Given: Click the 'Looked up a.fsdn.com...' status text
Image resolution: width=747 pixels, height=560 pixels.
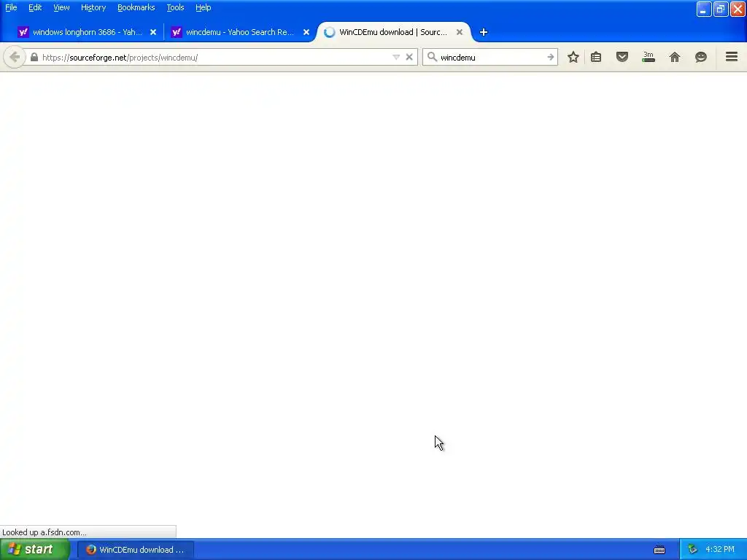Looking at the screenshot, I should (44, 532).
